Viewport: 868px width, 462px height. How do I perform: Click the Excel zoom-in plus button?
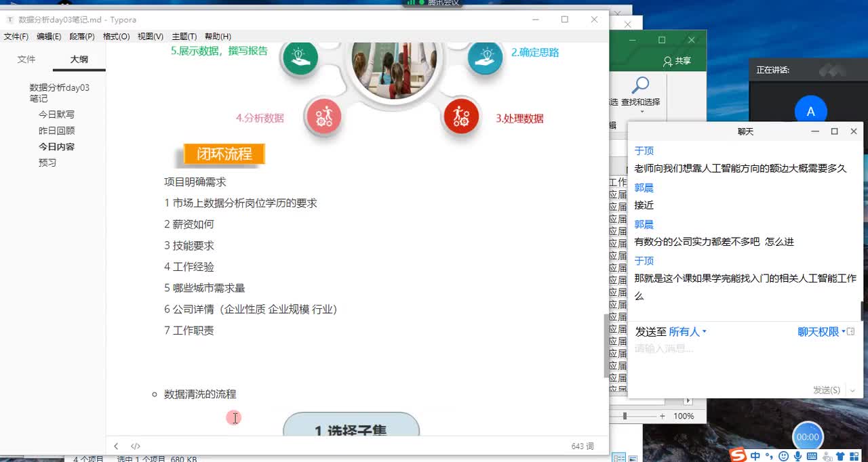point(662,416)
